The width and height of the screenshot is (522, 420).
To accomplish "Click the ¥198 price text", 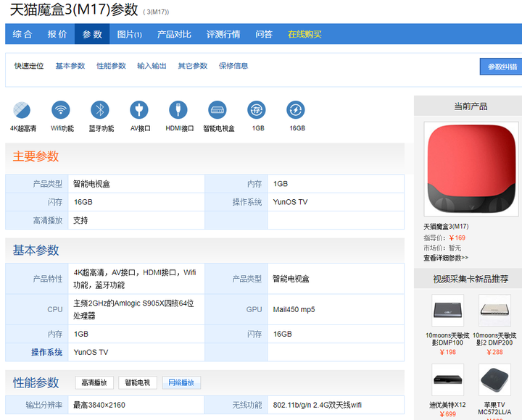I will click(447, 352).
